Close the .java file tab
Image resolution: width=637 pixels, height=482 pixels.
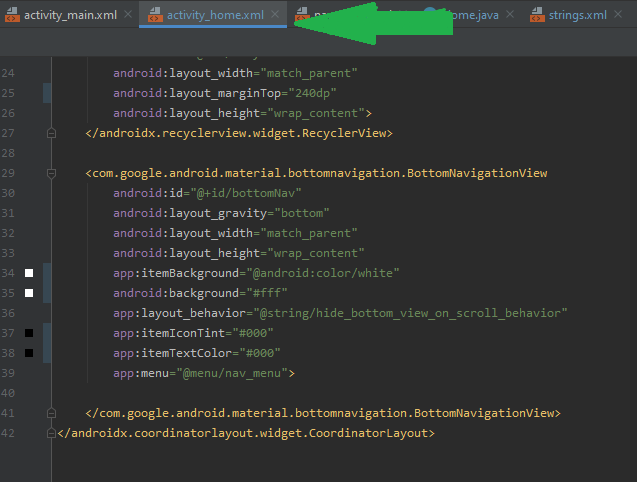point(510,14)
